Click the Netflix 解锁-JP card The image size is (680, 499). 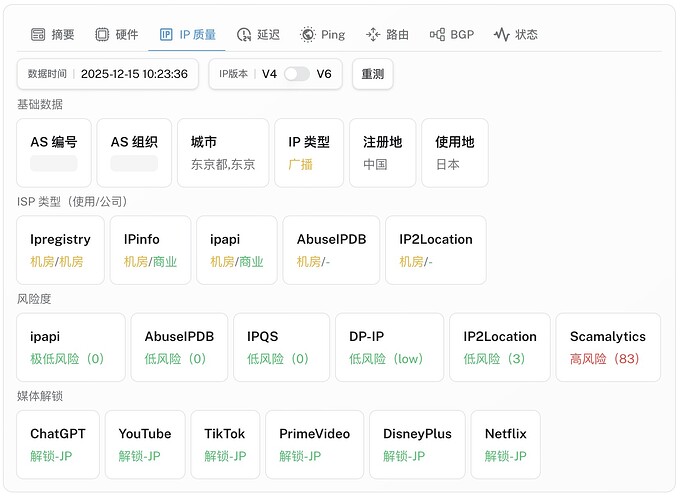click(506, 445)
